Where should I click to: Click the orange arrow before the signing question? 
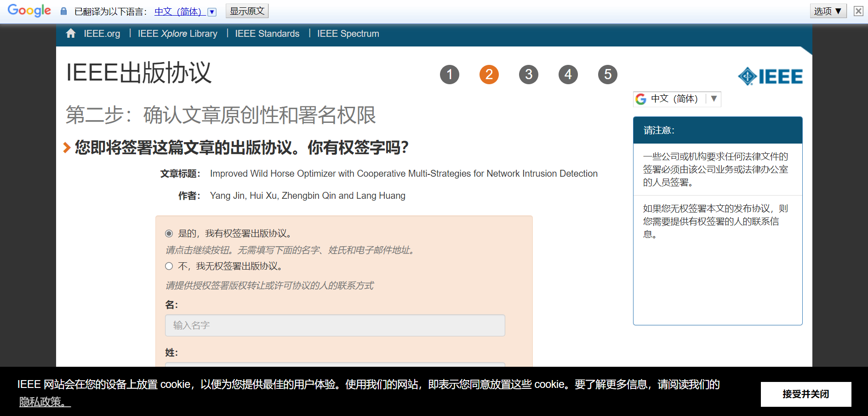point(67,148)
